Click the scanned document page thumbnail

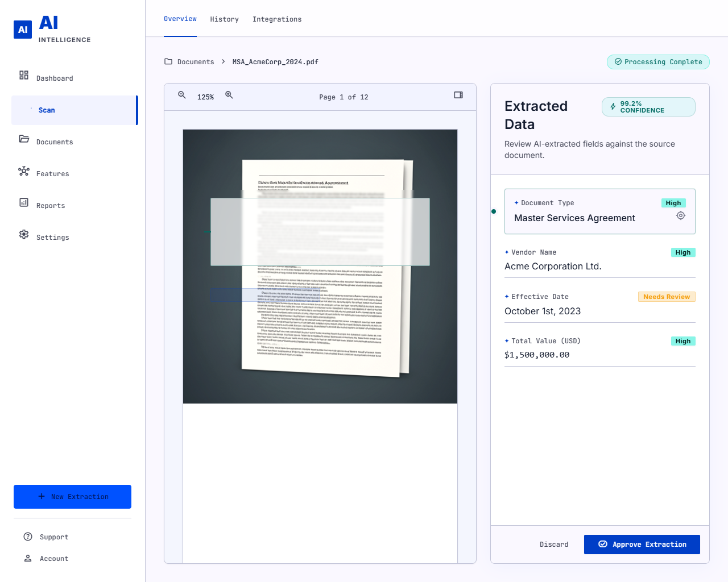click(320, 267)
